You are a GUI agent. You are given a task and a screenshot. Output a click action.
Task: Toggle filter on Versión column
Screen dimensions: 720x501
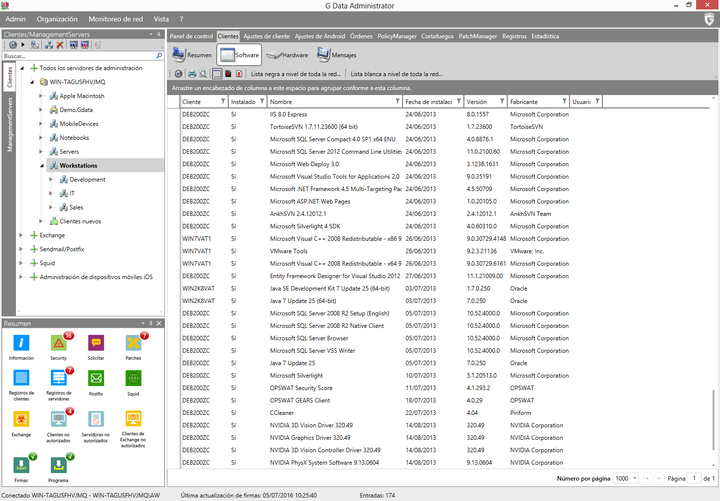click(502, 101)
